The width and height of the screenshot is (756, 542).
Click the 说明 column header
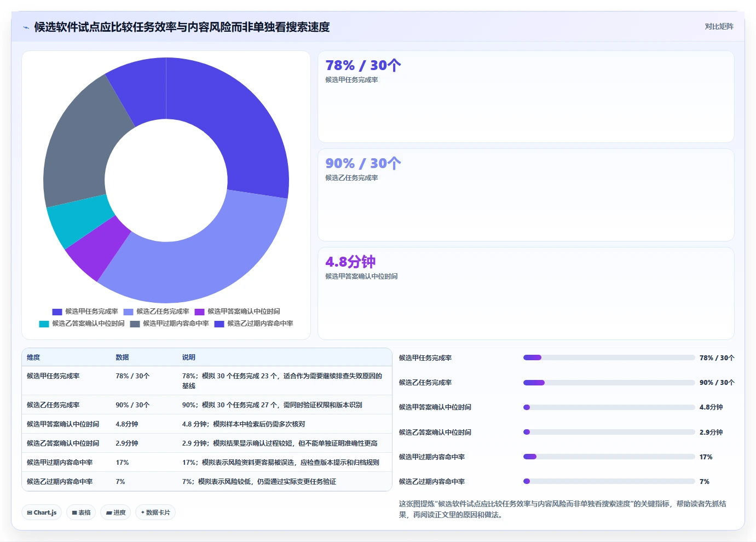pos(189,357)
